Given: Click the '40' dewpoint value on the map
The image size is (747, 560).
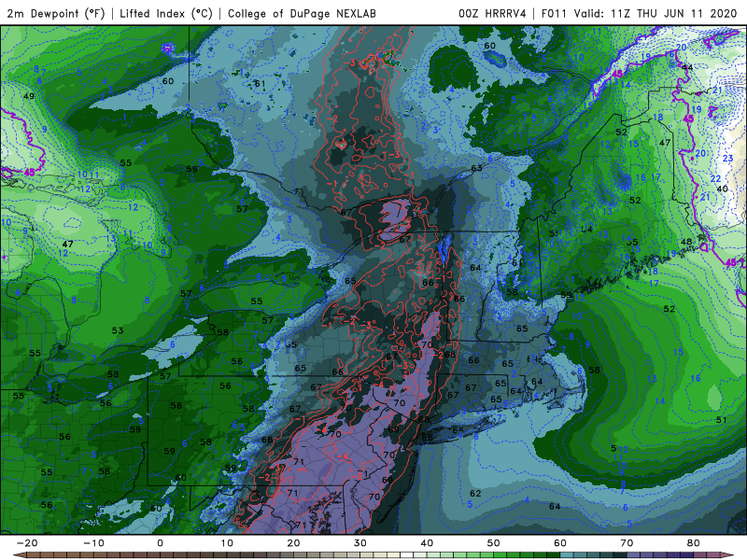Looking at the screenshot, I should pyautogui.click(x=722, y=189).
